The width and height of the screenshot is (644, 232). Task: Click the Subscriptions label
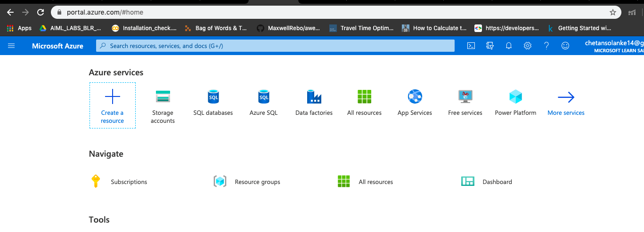(129, 182)
